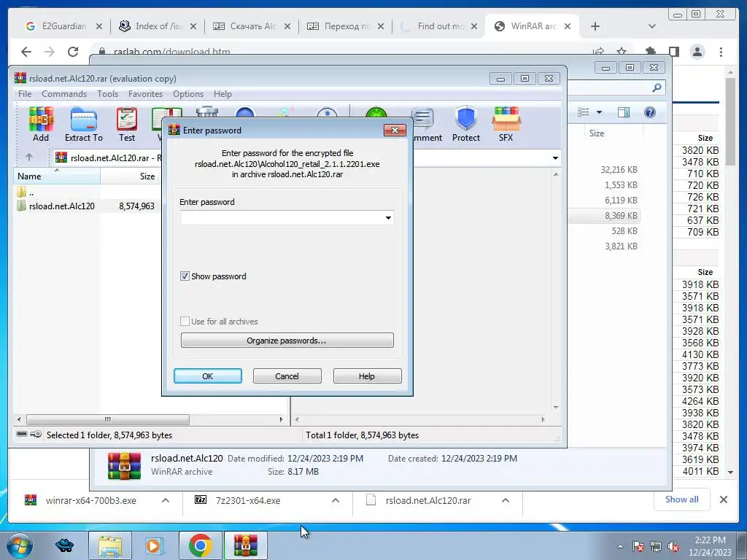Click Help in password dialog
The width and height of the screenshot is (747, 560).
coord(367,376)
